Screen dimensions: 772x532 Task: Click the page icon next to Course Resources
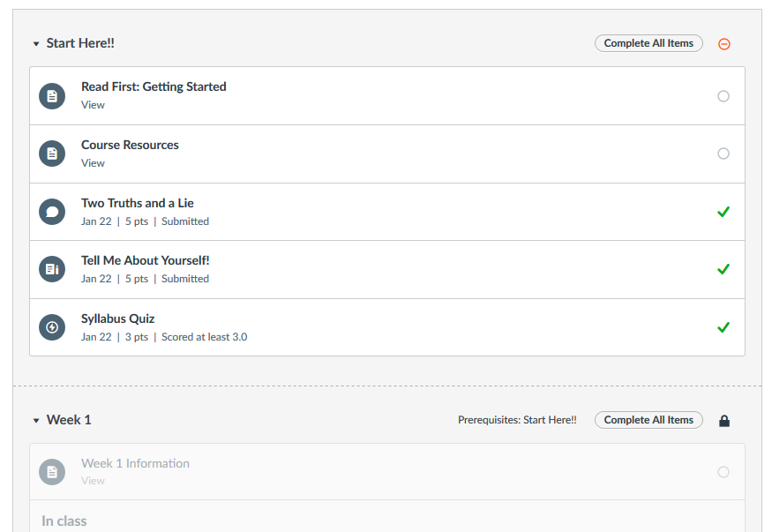[x=52, y=154]
